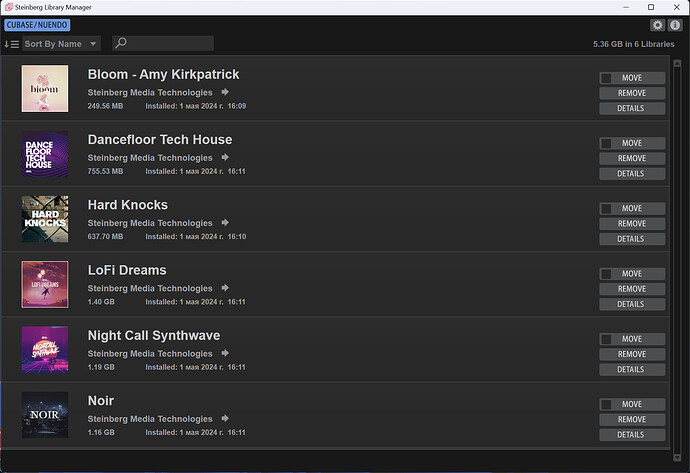This screenshot has height=473, width=690.
Task: Click the Hard Knocks title
Action: pyautogui.click(x=128, y=205)
